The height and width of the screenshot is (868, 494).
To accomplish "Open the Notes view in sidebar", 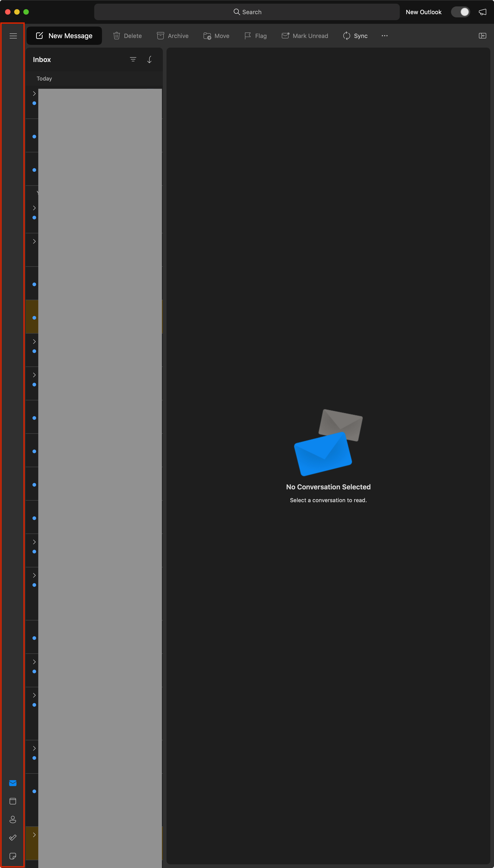I will coord(13,856).
